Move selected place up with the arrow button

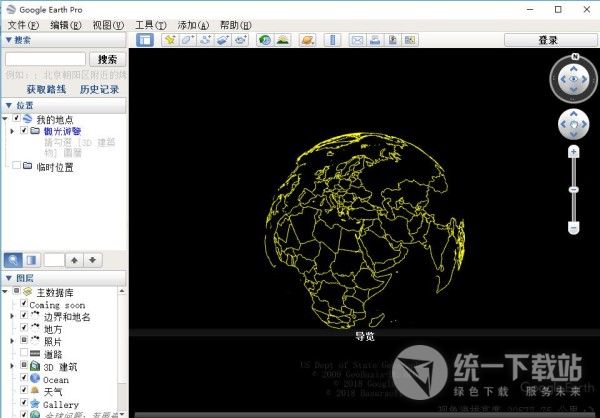pyautogui.click(x=74, y=260)
